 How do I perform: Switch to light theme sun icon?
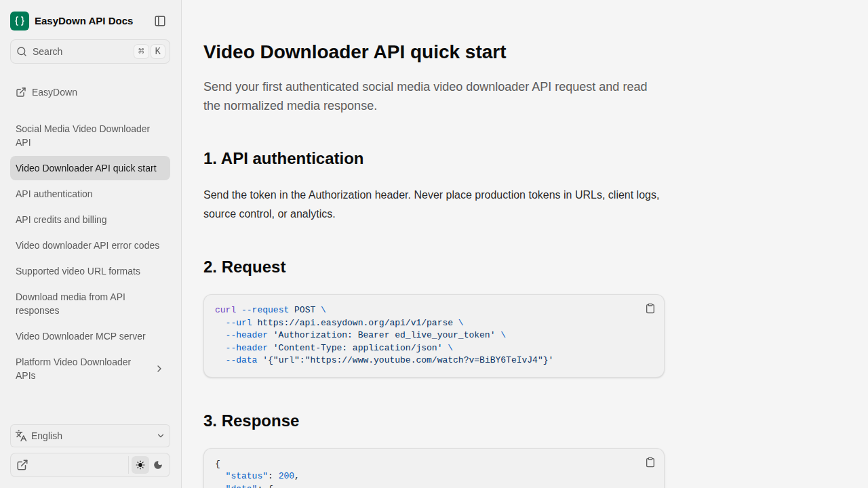click(140, 465)
